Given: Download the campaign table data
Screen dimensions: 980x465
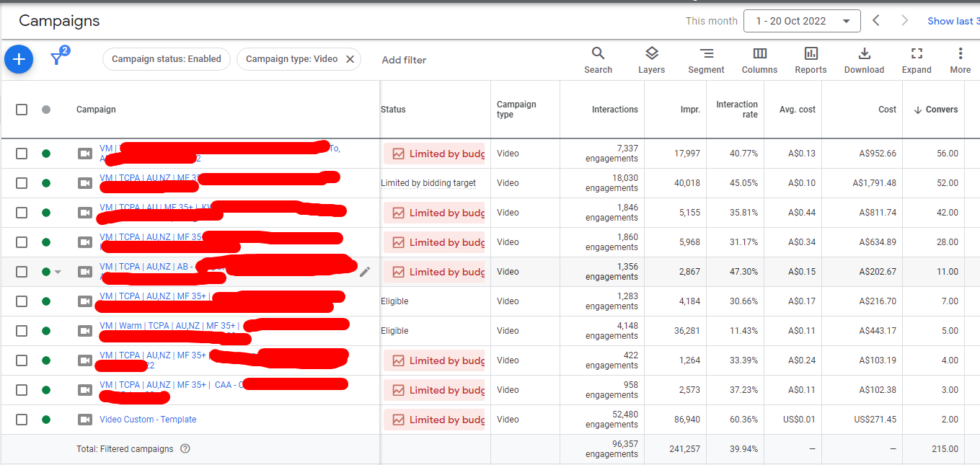Looking at the screenshot, I should click(x=864, y=60).
